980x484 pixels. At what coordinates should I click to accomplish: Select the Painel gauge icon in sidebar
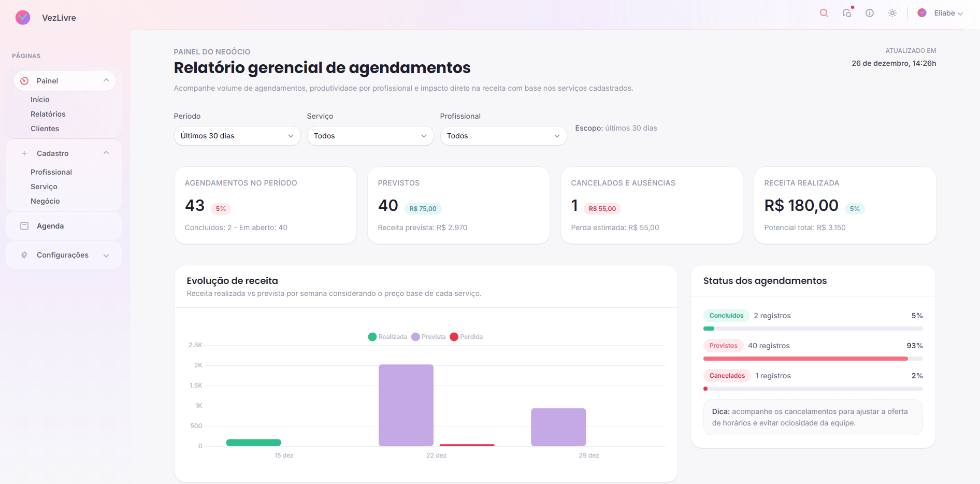coord(24,80)
